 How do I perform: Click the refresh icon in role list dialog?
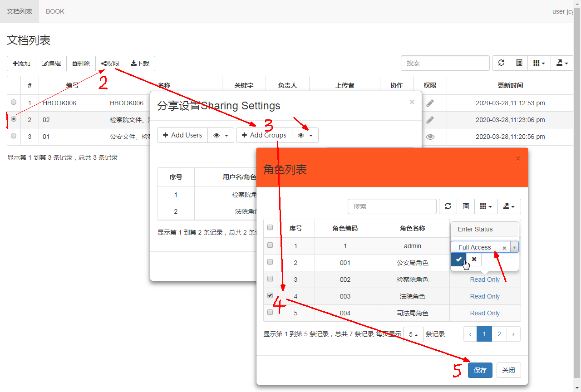pos(448,206)
